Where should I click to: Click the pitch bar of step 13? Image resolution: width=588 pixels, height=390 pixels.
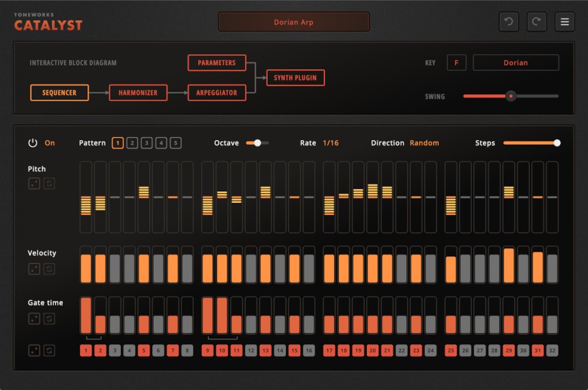(265, 197)
